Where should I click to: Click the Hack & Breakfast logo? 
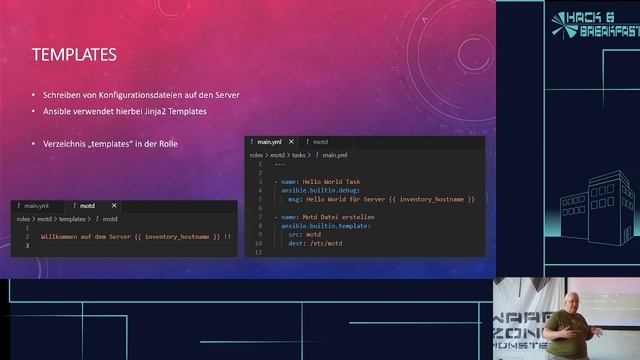coord(595,24)
